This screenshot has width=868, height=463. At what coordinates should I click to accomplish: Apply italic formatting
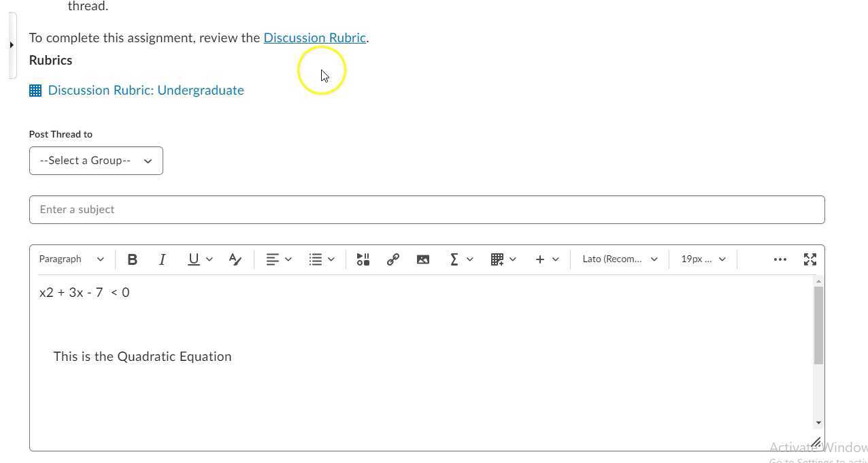(163, 259)
